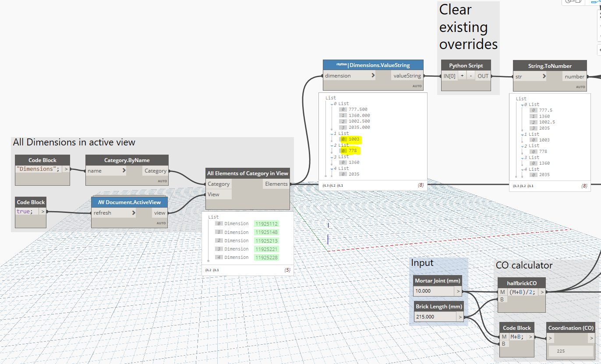Click the 777.500 value in ValueString preview

tap(358, 110)
